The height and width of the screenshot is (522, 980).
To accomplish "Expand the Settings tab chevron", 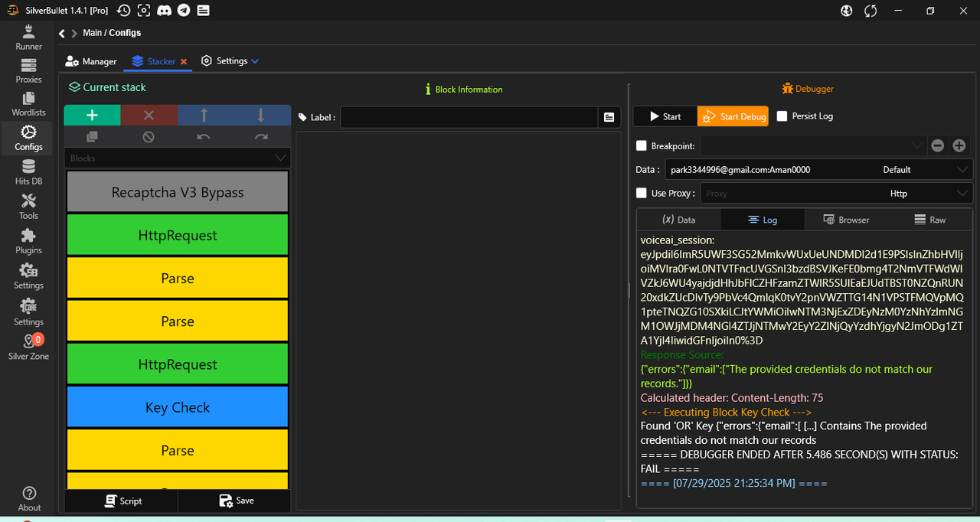I will pos(256,61).
